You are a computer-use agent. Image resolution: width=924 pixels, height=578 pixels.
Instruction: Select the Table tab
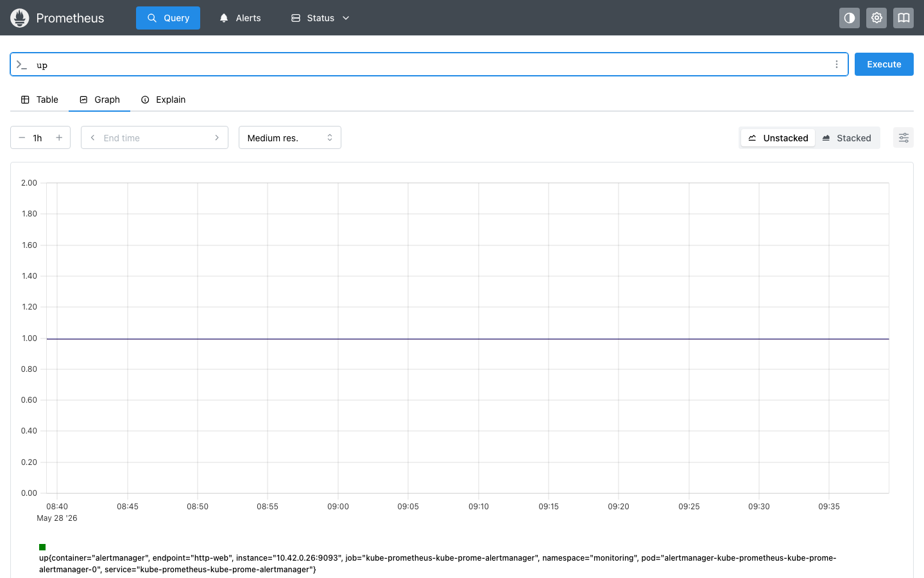point(40,100)
